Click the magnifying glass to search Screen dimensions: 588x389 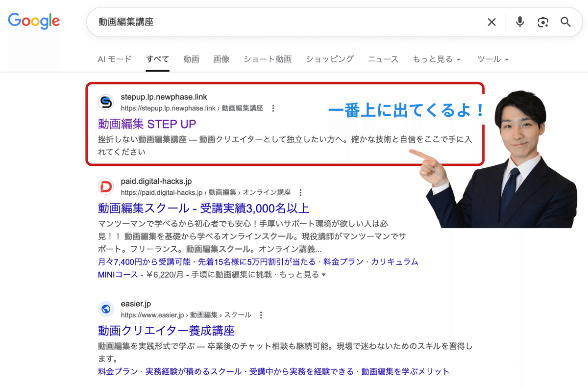tap(565, 22)
